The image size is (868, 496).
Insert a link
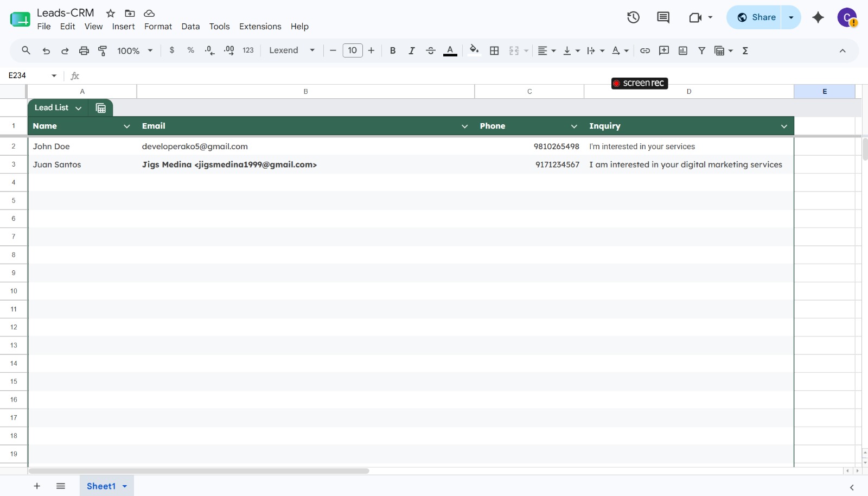click(645, 50)
